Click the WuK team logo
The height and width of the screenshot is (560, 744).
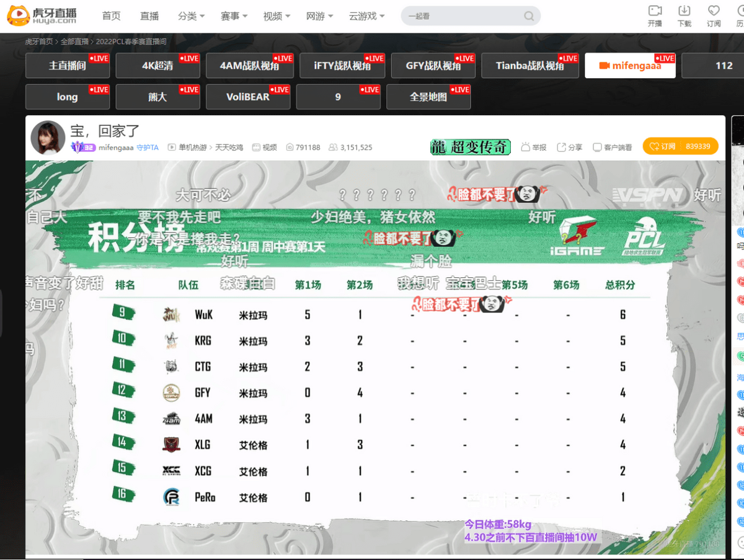[171, 314]
